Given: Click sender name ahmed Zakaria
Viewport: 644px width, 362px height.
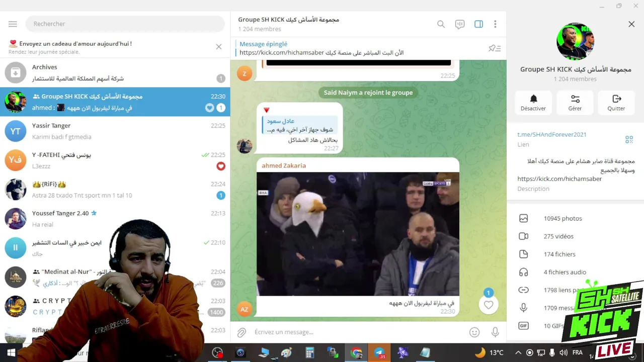Looking at the screenshot, I should [x=284, y=165].
